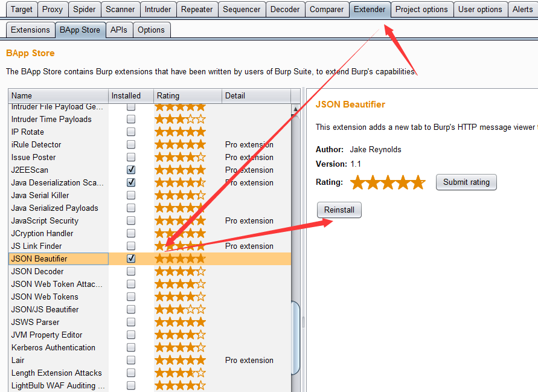Toggle iRule Detector installed checkbox
Viewport: 538px width, 392px height.
coord(130,144)
